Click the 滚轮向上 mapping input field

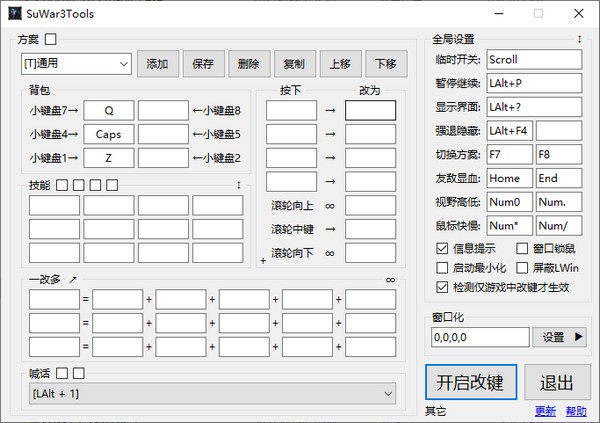click(x=370, y=206)
